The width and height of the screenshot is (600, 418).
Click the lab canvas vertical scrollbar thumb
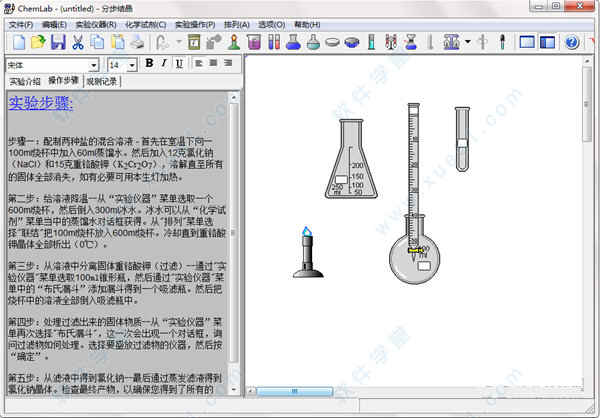pyautogui.click(x=587, y=104)
